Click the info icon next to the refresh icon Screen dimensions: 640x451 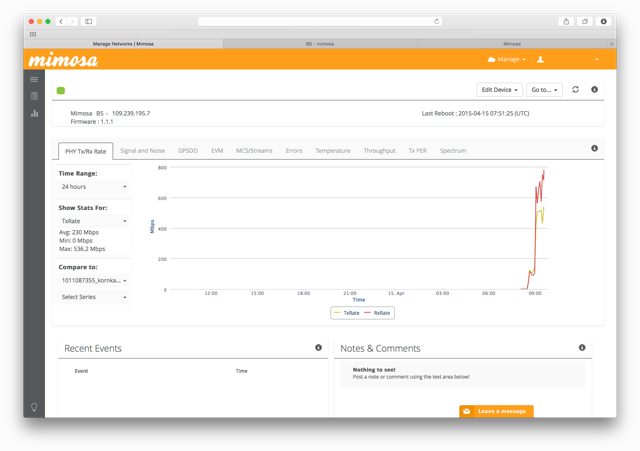(x=594, y=90)
